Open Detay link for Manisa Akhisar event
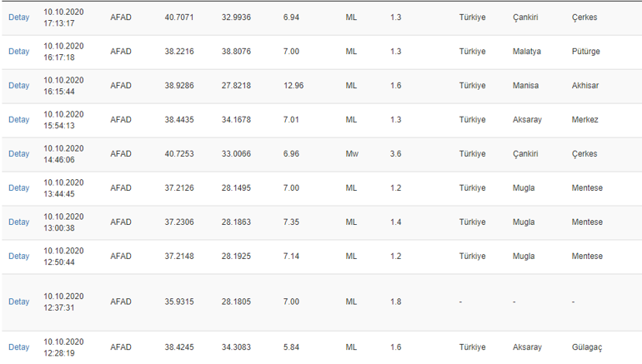This screenshot has width=642, height=364. click(19, 86)
